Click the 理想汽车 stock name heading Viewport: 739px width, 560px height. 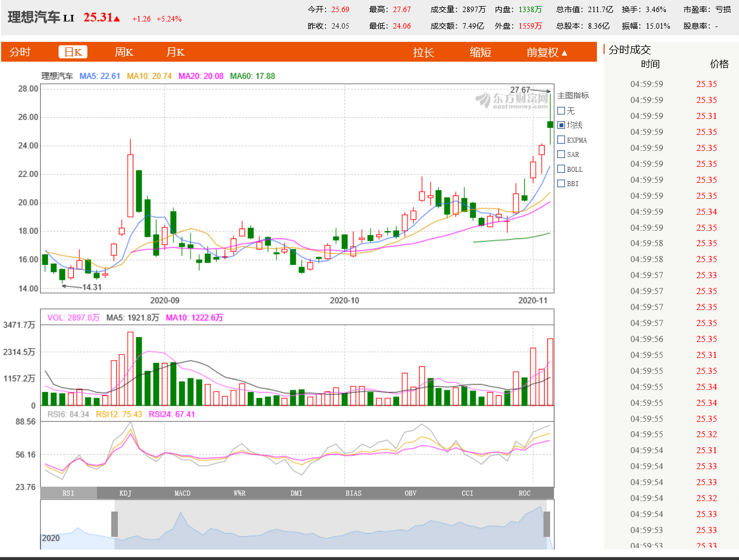(x=34, y=18)
